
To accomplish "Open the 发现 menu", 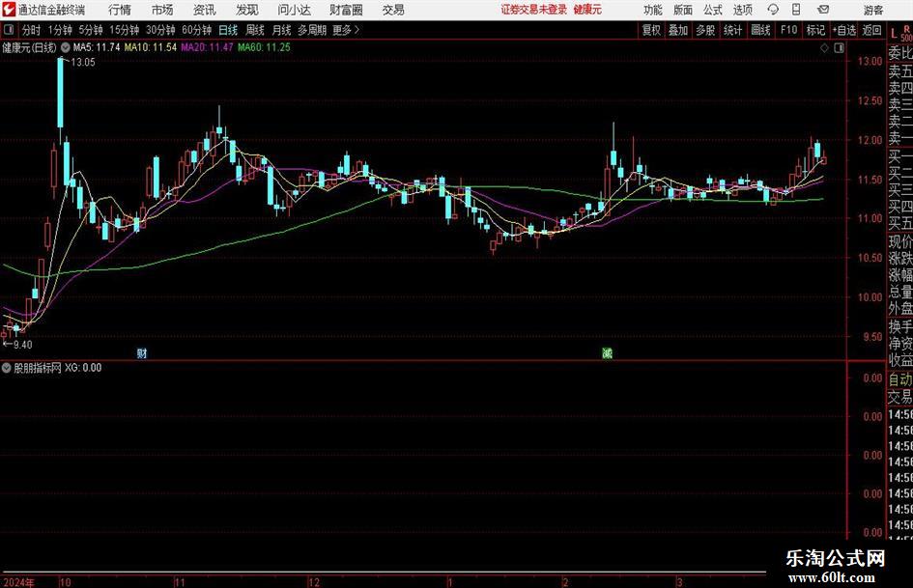I will (247, 10).
